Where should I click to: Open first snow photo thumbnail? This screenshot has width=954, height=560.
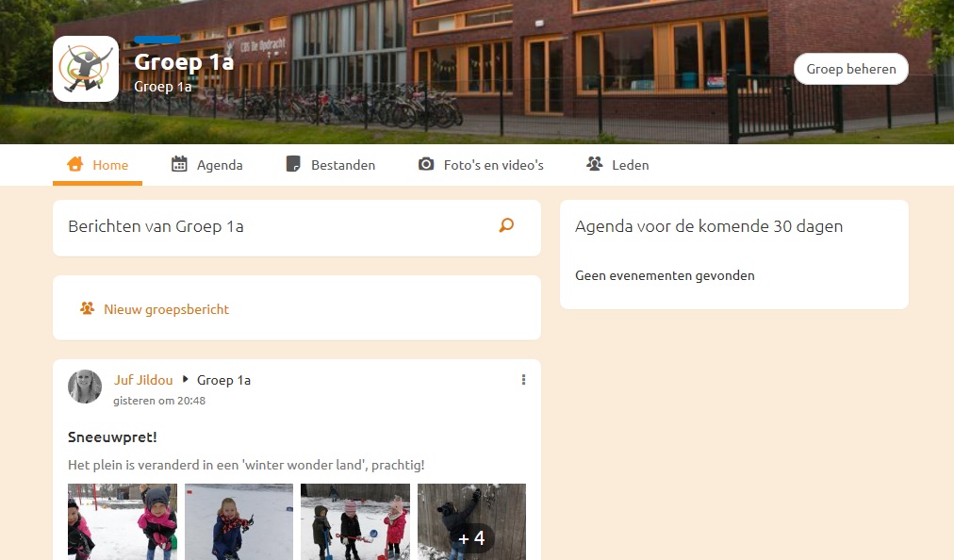point(123,521)
